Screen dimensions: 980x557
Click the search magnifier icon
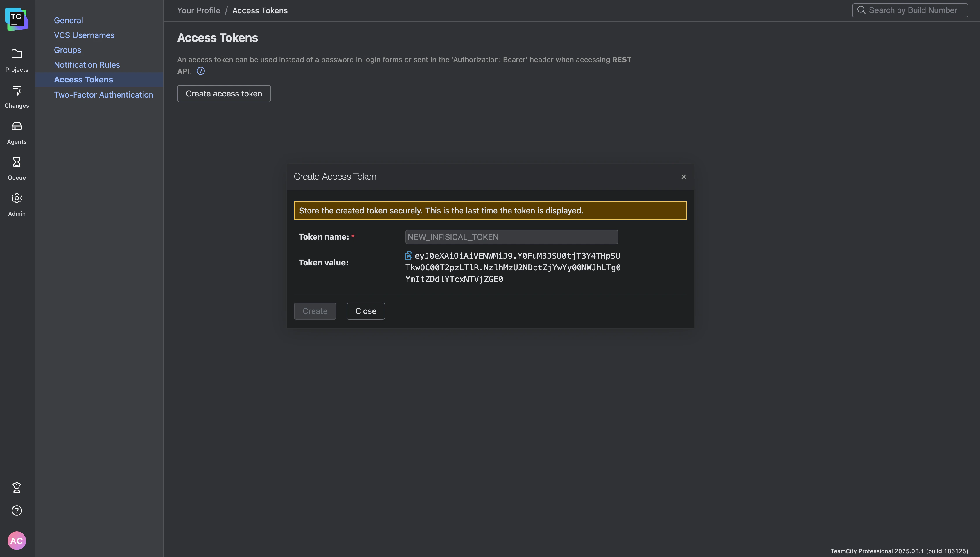coord(861,10)
